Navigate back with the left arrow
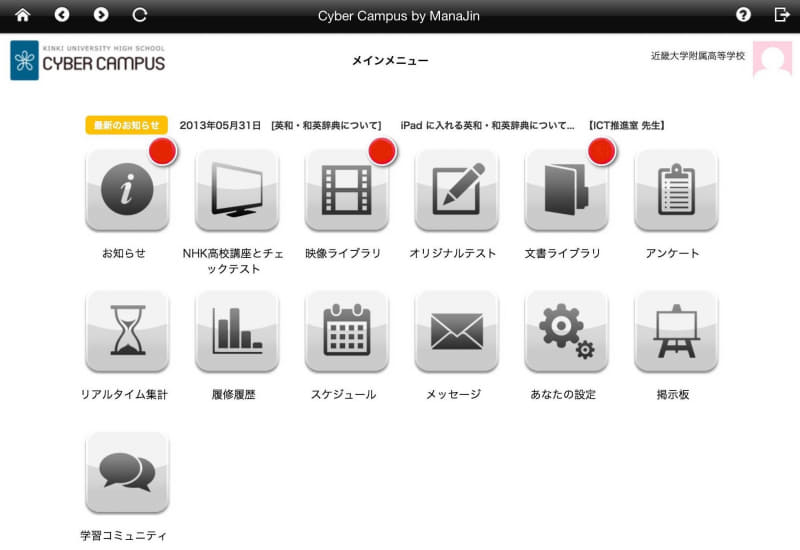800x550 pixels. 62,15
